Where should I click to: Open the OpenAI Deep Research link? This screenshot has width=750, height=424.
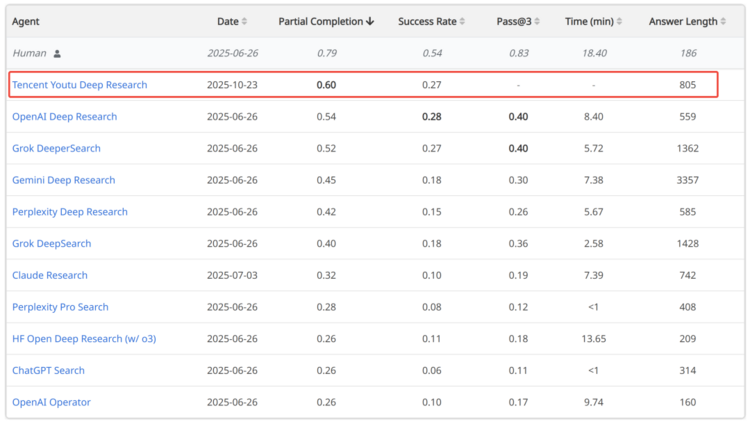coord(64,117)
